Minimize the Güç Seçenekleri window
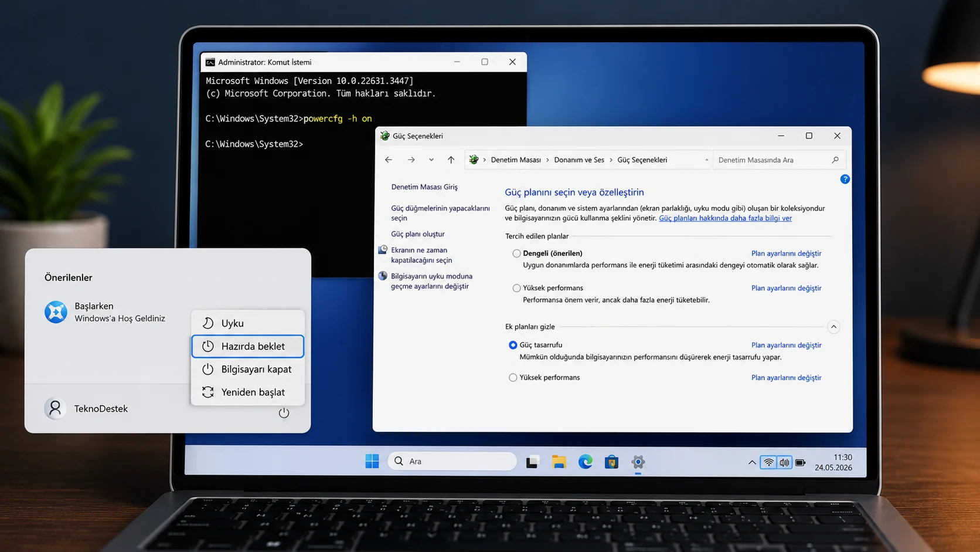The height and width of the screenshot is (552, 980). 781,136
